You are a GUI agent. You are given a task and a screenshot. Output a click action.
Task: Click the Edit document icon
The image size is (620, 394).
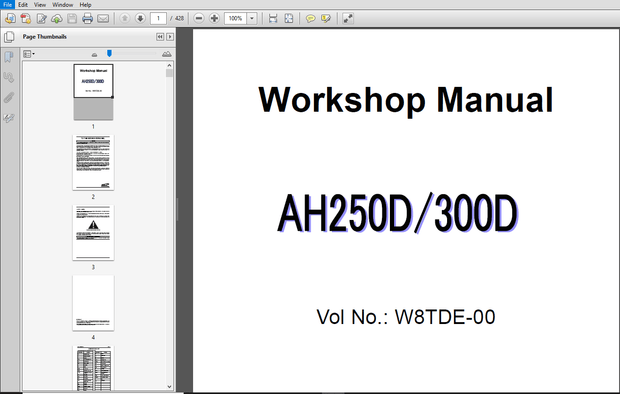point(41,18)
